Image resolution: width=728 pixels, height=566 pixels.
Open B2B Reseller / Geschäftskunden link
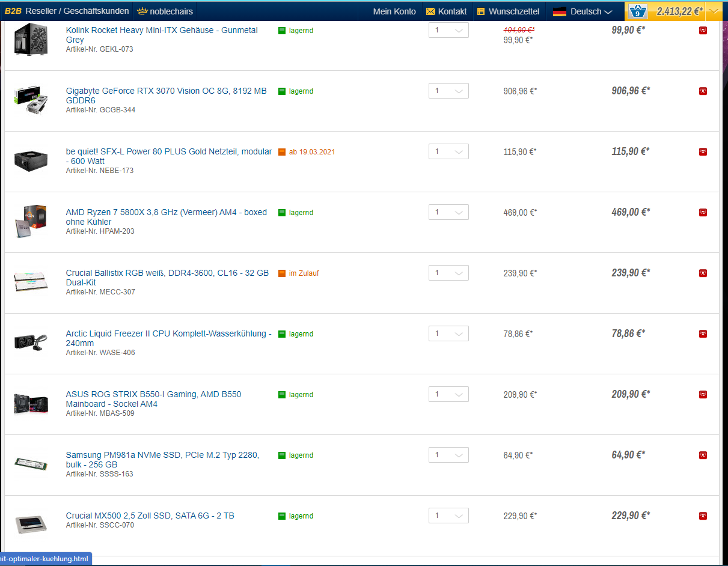click(67, 11)
